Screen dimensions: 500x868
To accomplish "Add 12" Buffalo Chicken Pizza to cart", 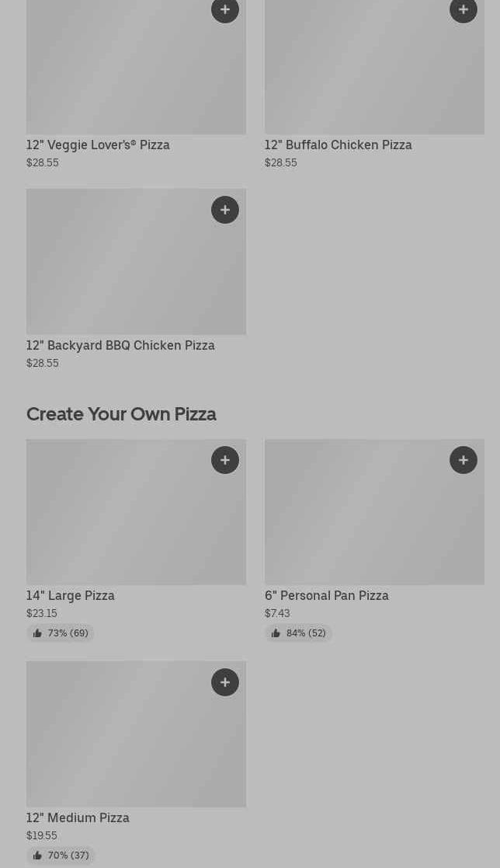I will pos(464,10).
